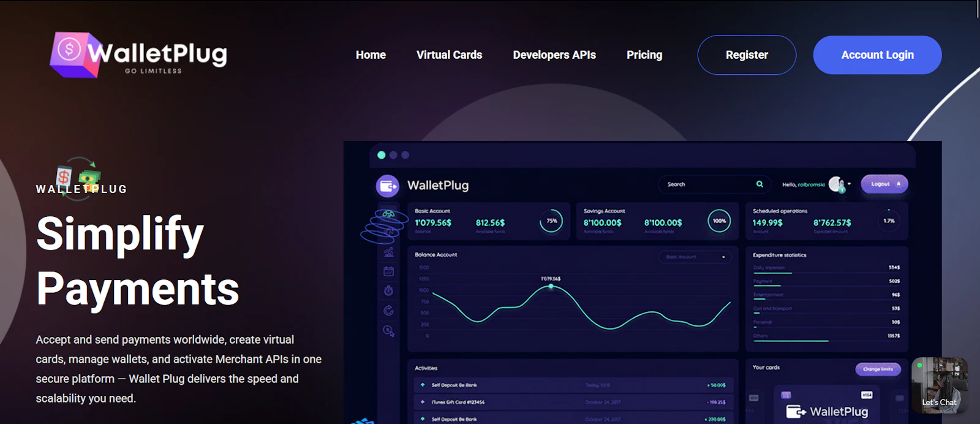Viewport: 980px width, 424px height.
Task: Click the 'iTunes Gift Card #123456' activity text
Action: pos(458,403)
